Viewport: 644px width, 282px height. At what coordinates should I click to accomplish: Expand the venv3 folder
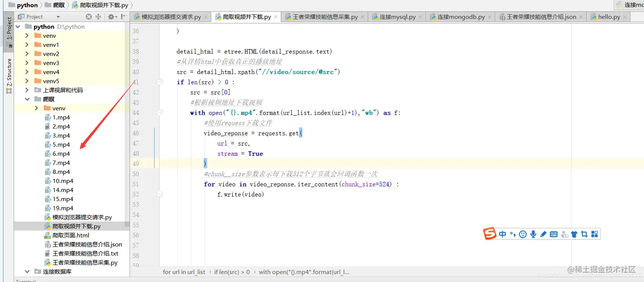tap(27, 63)
